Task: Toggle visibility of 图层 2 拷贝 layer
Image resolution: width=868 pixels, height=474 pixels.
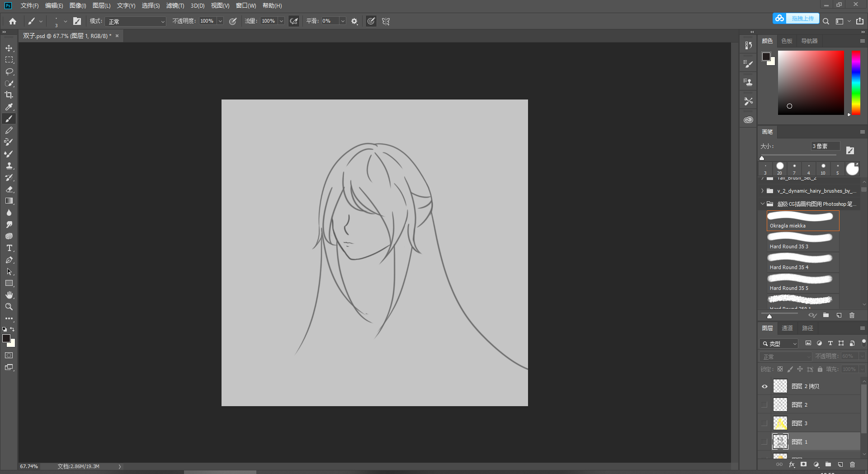Action: 764,386
